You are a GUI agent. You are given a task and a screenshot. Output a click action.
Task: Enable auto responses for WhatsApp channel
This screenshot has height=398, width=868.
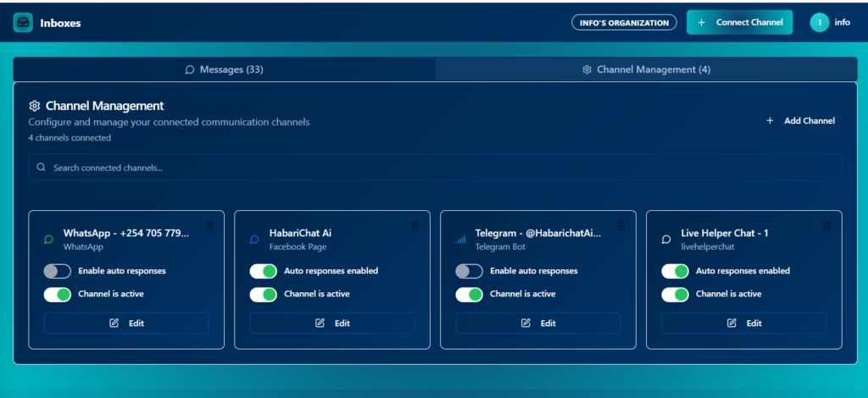57,271
